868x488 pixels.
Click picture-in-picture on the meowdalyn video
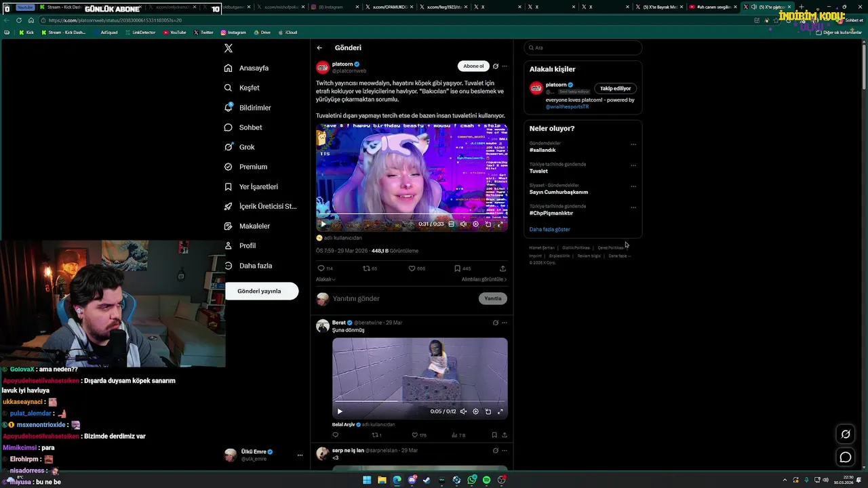[488, 224]
